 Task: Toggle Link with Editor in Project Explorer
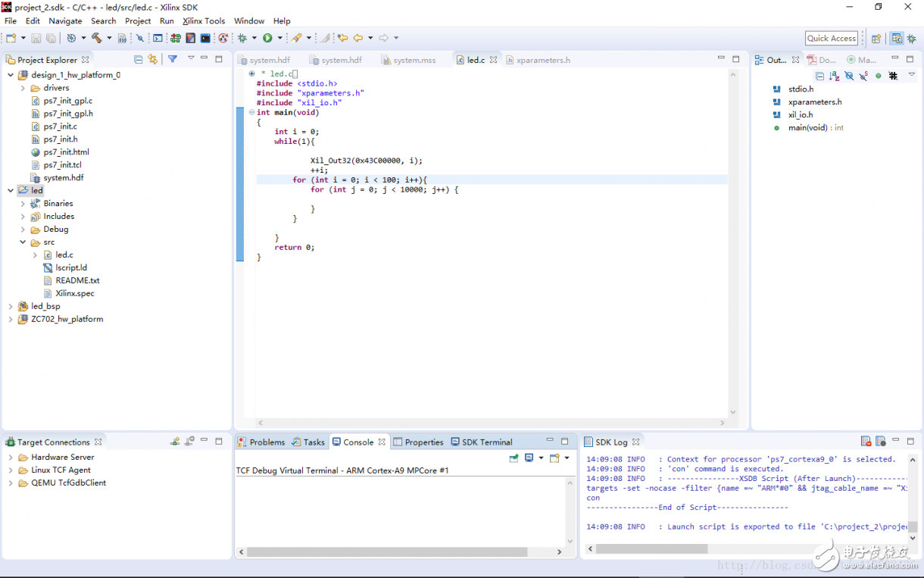click(152, 59)
